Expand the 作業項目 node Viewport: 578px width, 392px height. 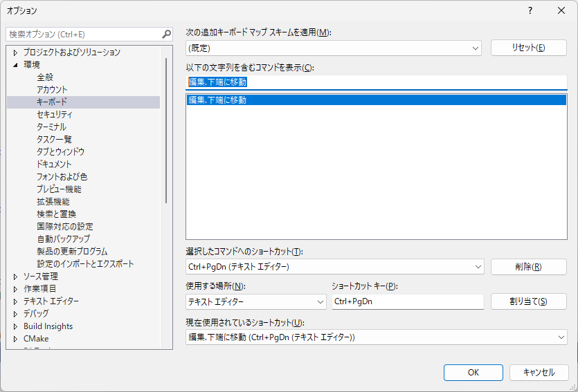point(15,289)
